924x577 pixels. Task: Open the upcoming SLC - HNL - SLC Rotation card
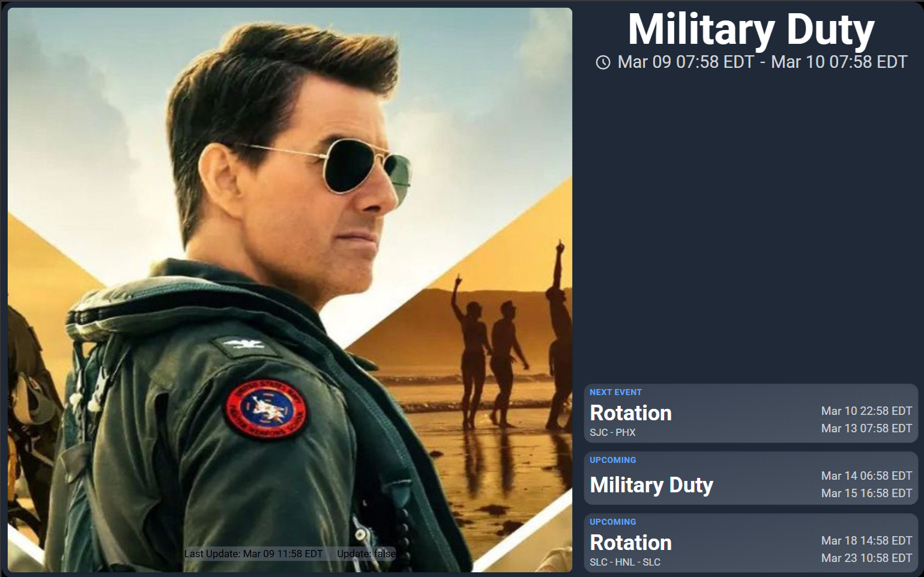click(751, 543)
